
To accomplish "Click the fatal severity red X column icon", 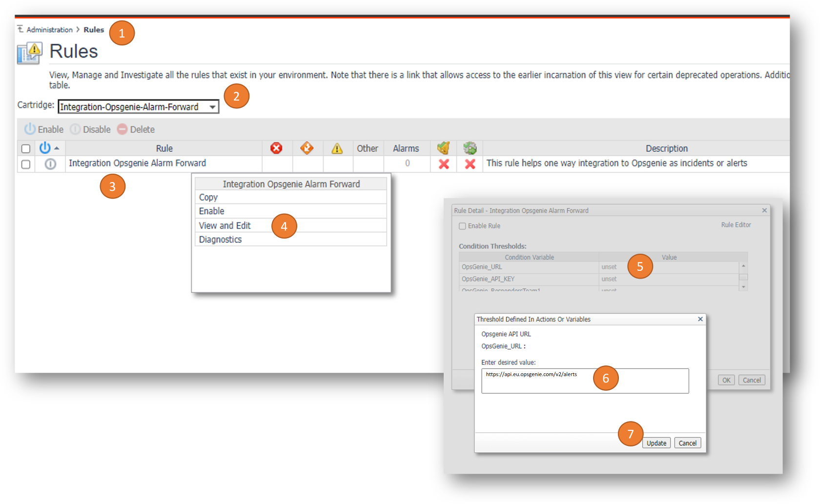I will 276,148.
